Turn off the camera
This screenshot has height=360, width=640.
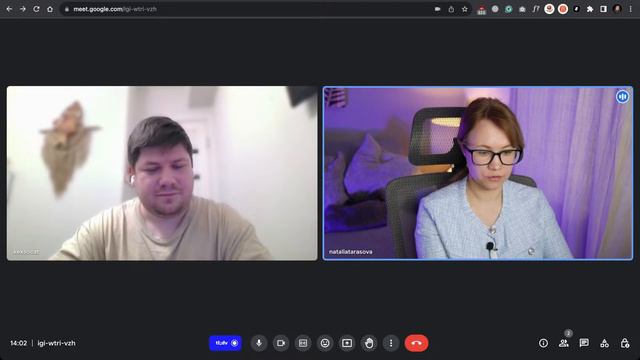point(281,343)
